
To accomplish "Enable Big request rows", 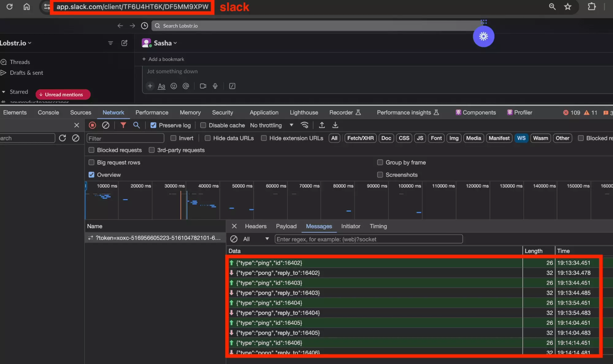I will pyautogui.click(x=91, y=162).
